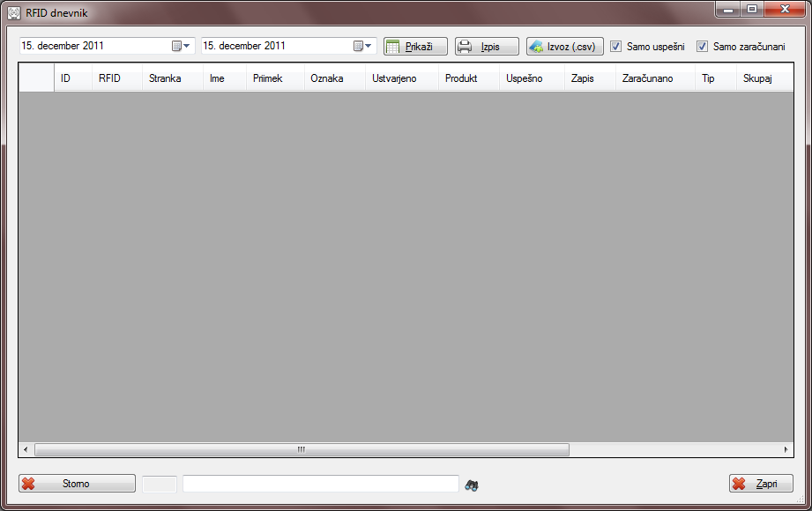
Task: Click the Storno button
Action: click(x=78, y=484)
